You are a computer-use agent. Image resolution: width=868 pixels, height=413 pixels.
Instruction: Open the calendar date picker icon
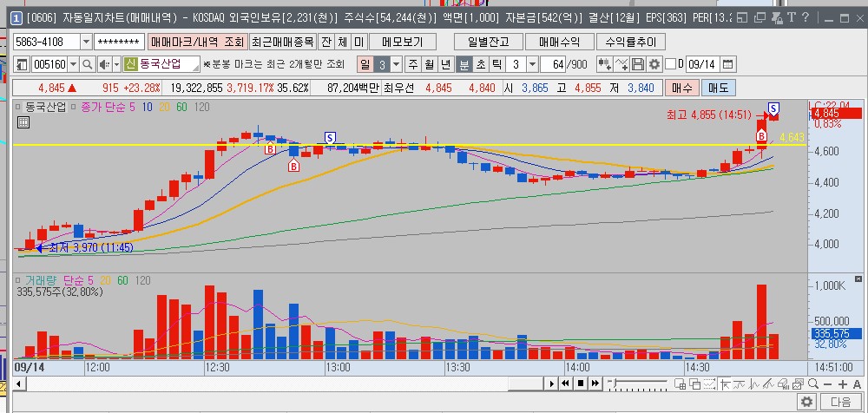click(727, 64)
